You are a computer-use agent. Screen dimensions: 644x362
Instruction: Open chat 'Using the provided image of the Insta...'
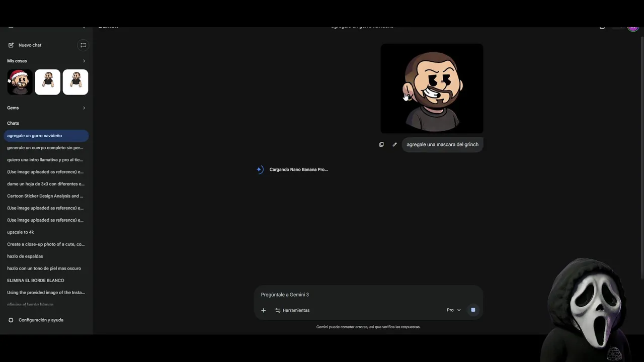point(46,293)
